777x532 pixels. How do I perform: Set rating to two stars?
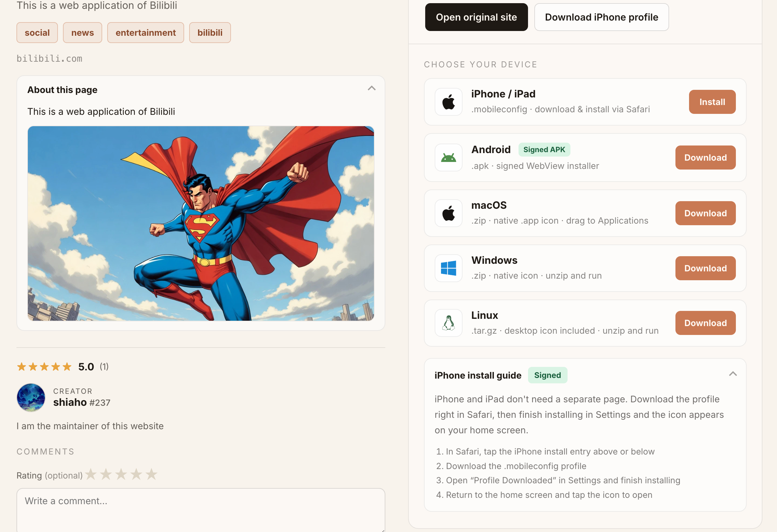pyautogui.click(x=106, y=474)
